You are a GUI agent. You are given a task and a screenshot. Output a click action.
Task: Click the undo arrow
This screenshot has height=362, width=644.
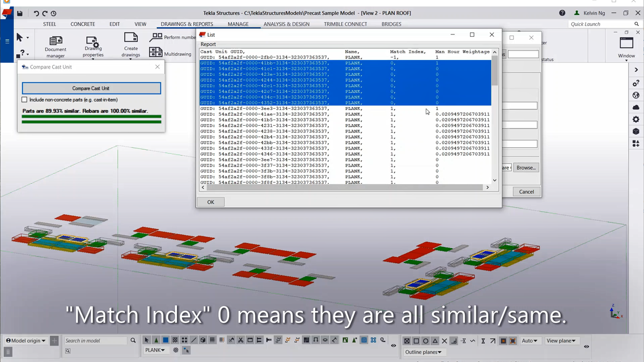[36, 13]
